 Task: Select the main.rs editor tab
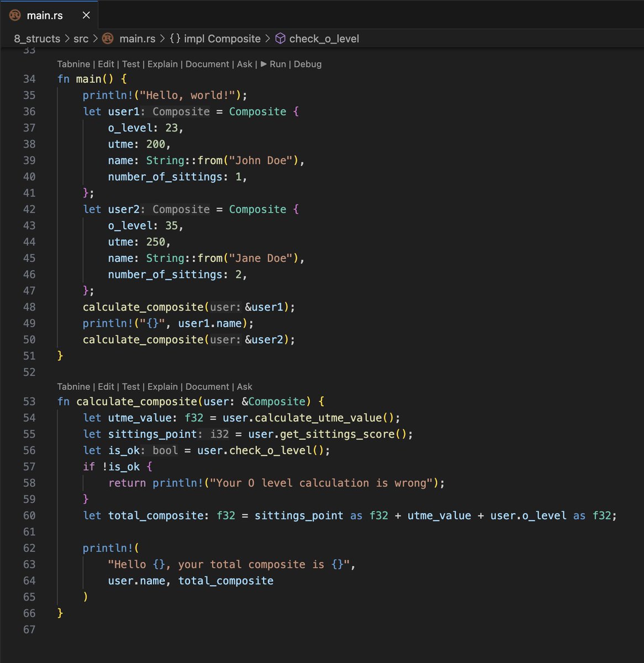50,15
